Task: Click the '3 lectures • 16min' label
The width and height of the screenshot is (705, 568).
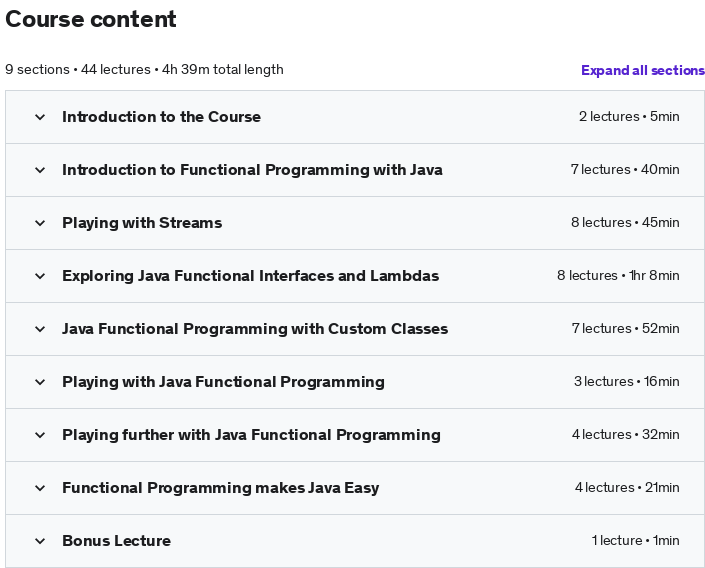Action: 626,382
